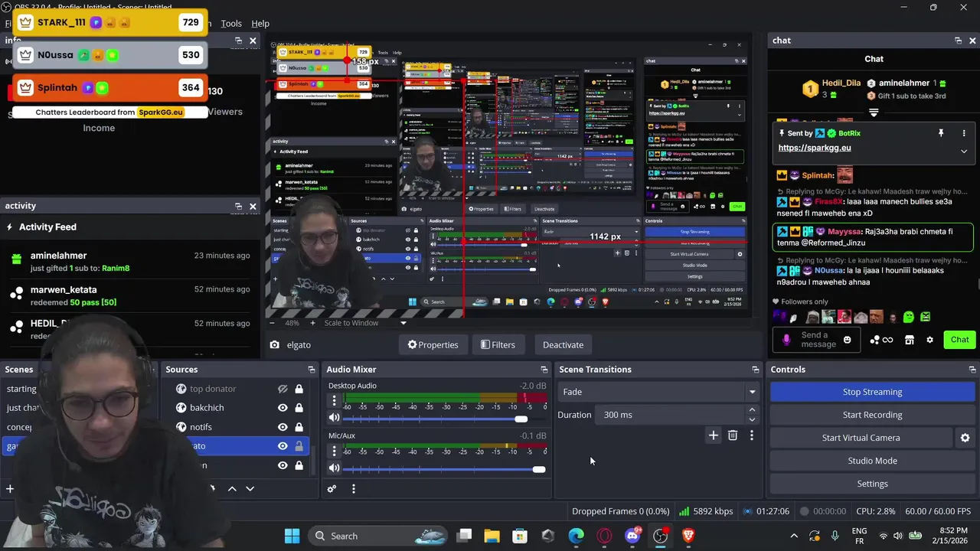This screenshot has height=551, width=980.
Task: Show hidden system tray icons
Action: tap(794, 536)
